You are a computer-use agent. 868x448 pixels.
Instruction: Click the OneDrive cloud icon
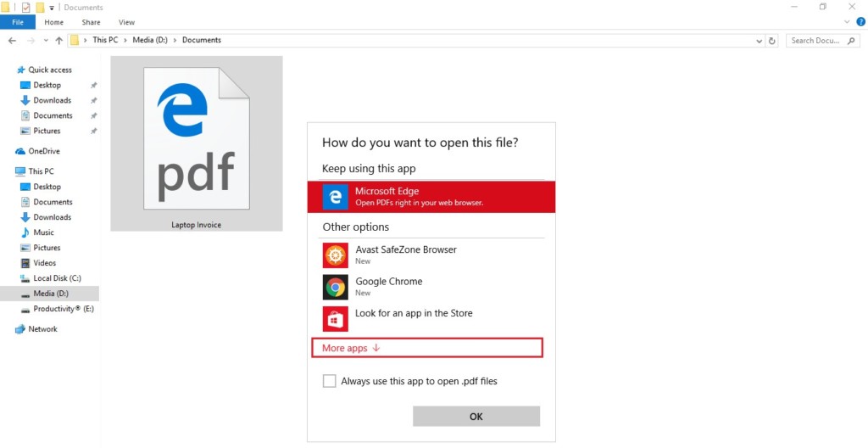pyautogui.click(x=20, y=151)
